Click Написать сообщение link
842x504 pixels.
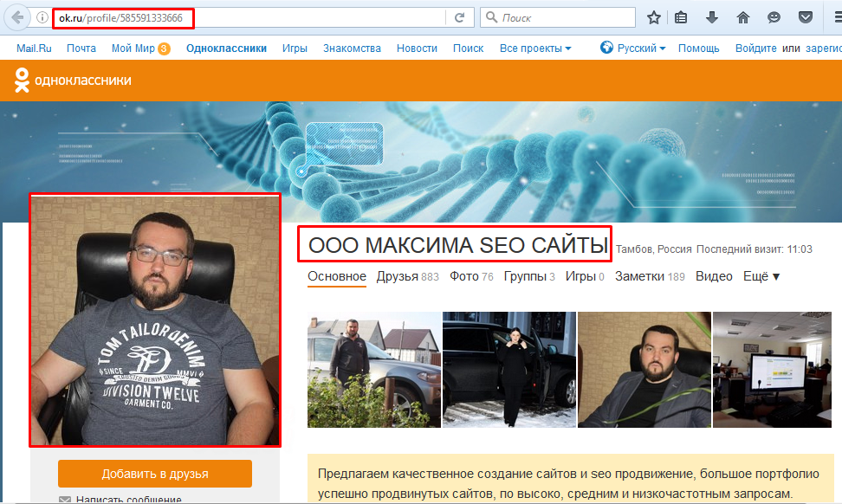pos(128,499)
